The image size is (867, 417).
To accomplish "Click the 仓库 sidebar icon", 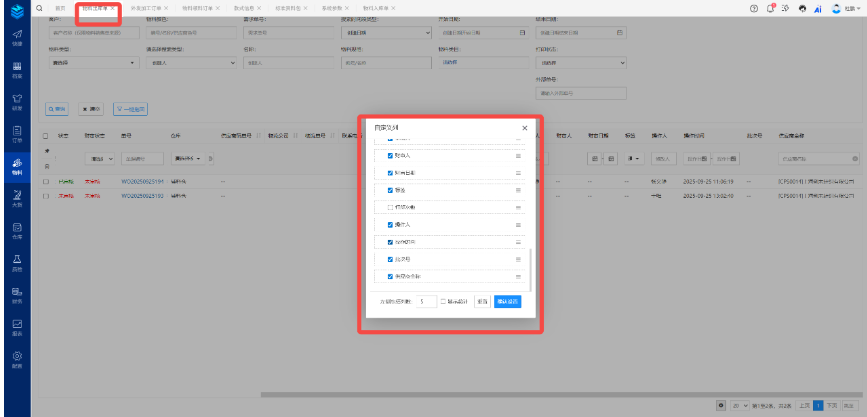I will 17,230.
